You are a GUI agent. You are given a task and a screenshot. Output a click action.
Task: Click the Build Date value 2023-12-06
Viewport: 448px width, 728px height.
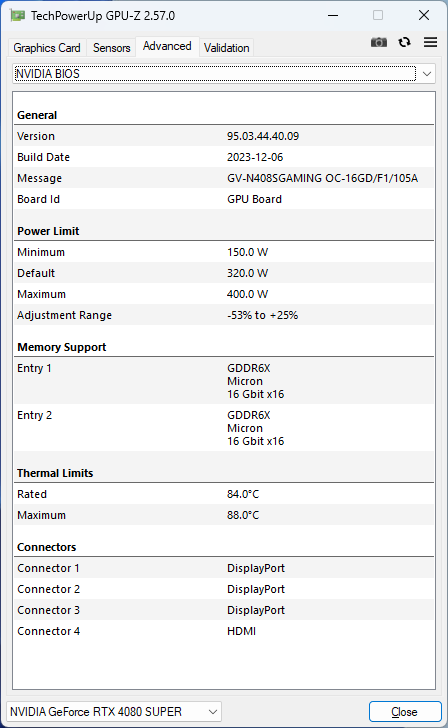[x=255, y=157]
